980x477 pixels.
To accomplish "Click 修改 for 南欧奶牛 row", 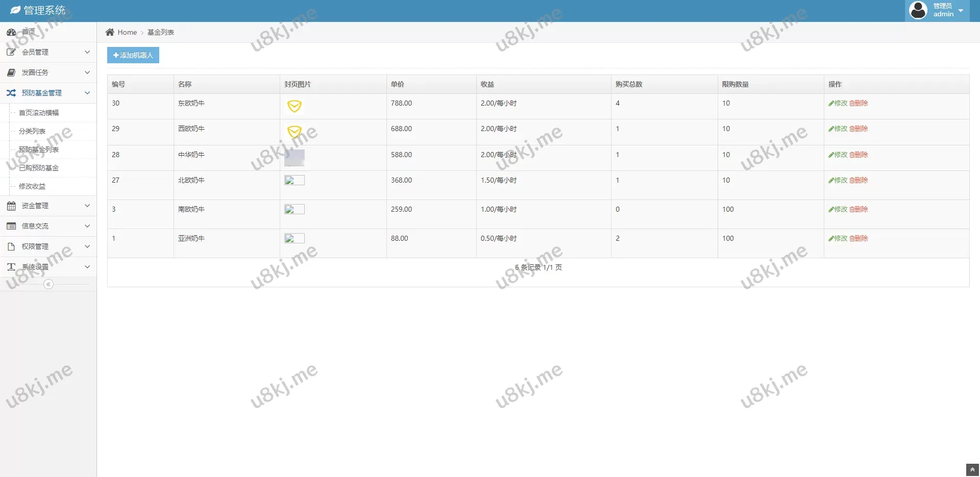I will 838,209.
